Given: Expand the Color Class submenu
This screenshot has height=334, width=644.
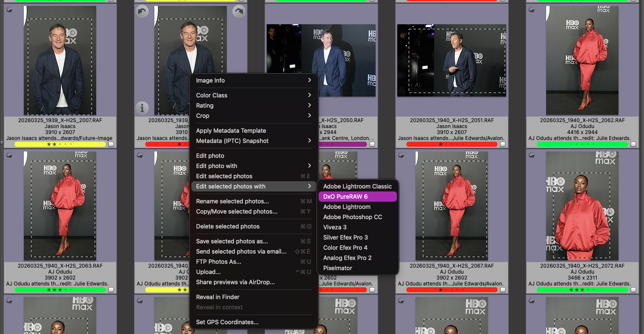Looking at the screenshot, I should (254, 95).
